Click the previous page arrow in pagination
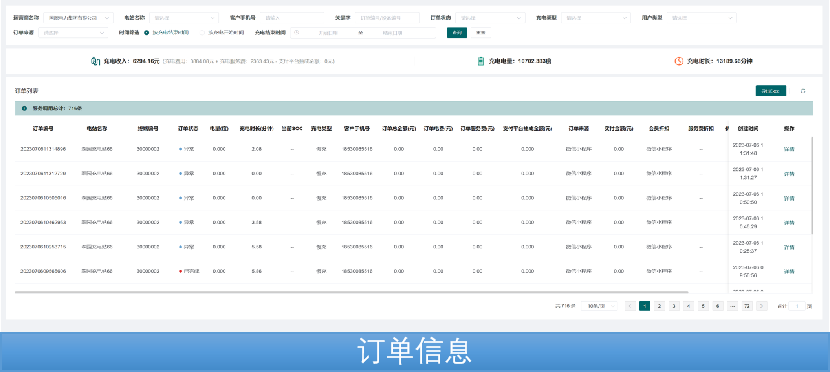 (630, 306)
